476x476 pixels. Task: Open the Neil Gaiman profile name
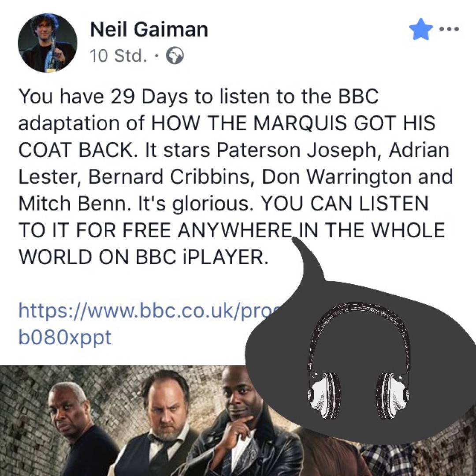[x=149, y=30]
